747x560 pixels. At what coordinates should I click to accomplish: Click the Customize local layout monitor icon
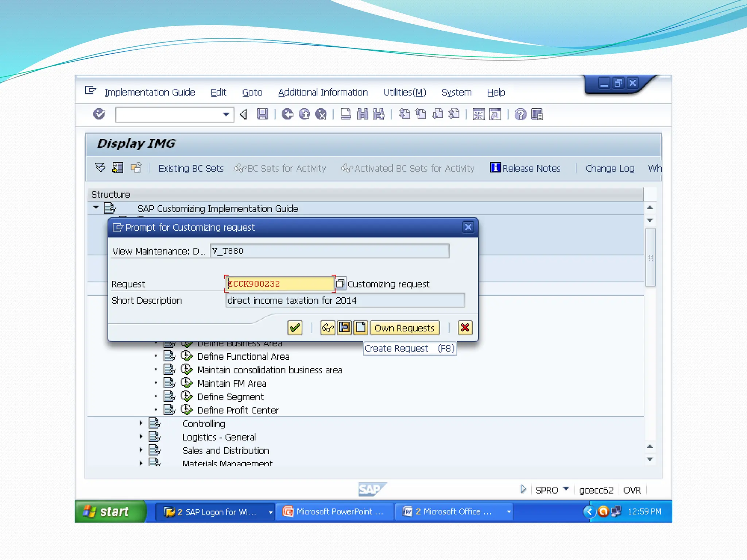click(x=537, y=114)
